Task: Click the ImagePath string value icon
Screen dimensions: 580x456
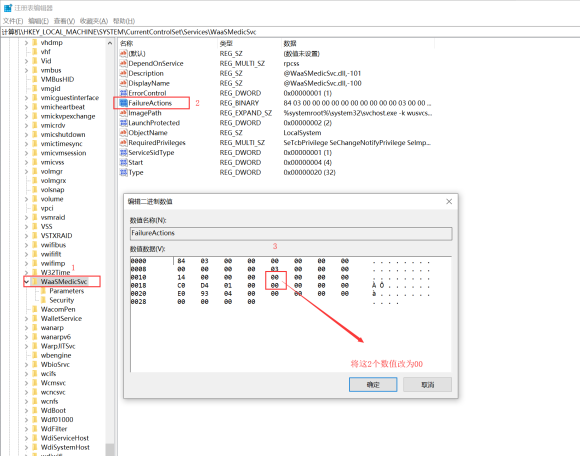Action: coord(123,113)
